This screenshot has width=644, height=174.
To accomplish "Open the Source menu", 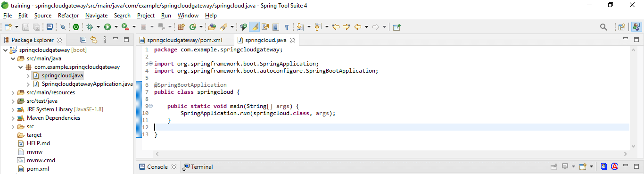I will coord(43,16).
